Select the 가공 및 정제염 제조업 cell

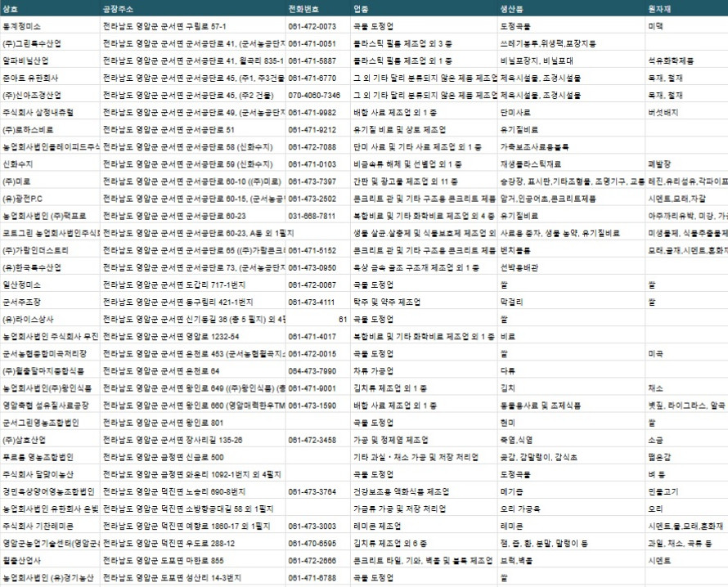pos(424,440)
